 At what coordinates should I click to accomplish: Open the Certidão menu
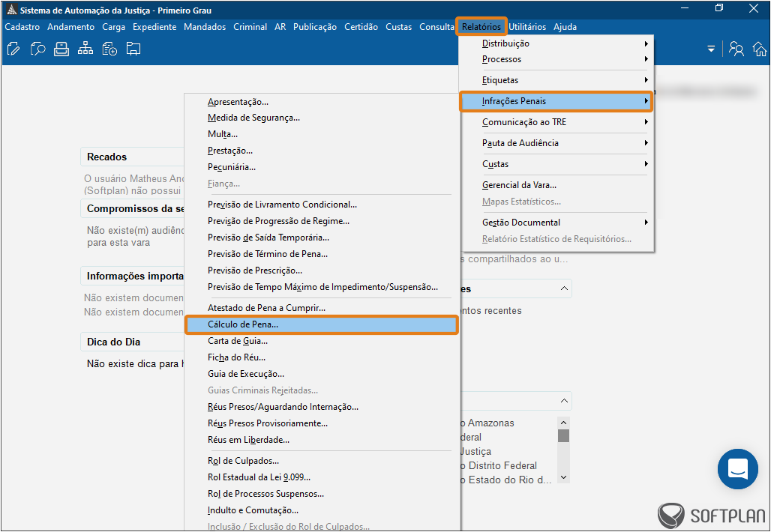click(x=361, y=27)
